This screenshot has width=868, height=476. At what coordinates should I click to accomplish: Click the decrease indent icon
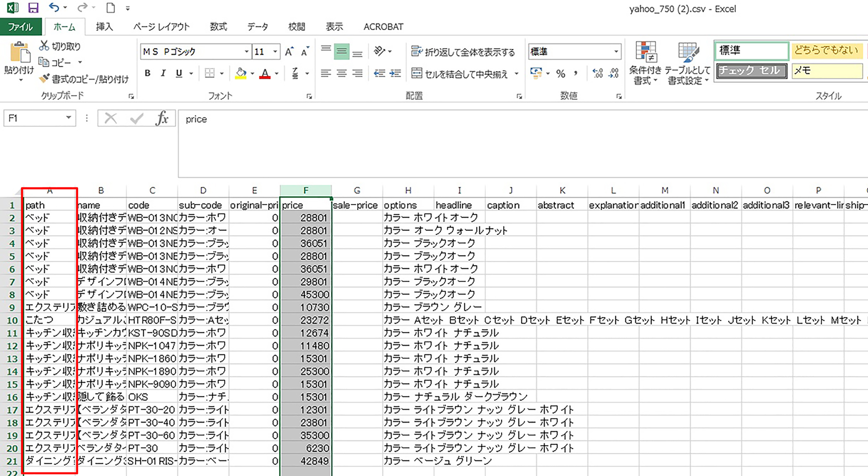[x=379, y=73]
